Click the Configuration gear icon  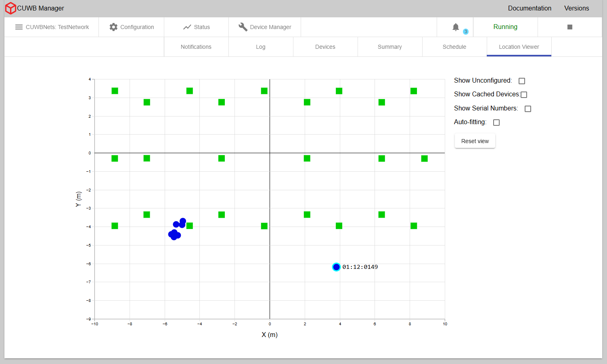tap(113, 27)
